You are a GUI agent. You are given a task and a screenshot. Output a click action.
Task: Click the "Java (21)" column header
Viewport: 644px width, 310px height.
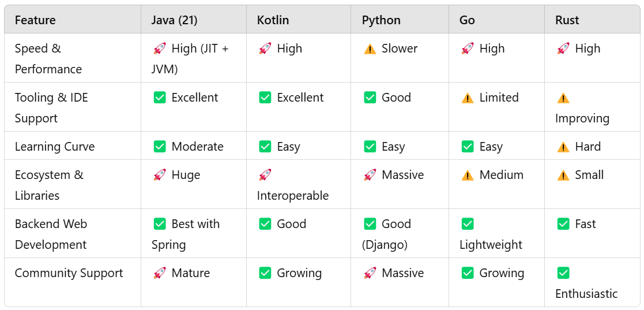[x=174, y=20]
